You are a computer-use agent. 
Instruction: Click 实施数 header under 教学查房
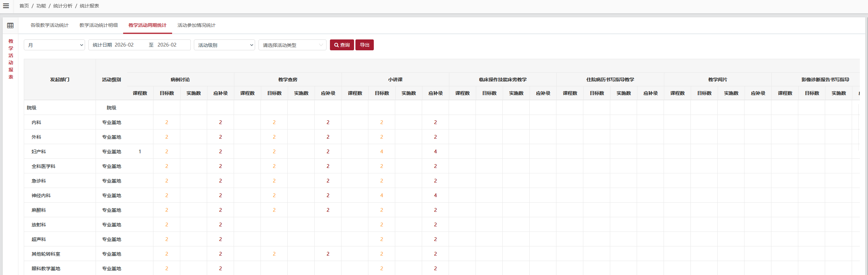[x=301, y=93]
